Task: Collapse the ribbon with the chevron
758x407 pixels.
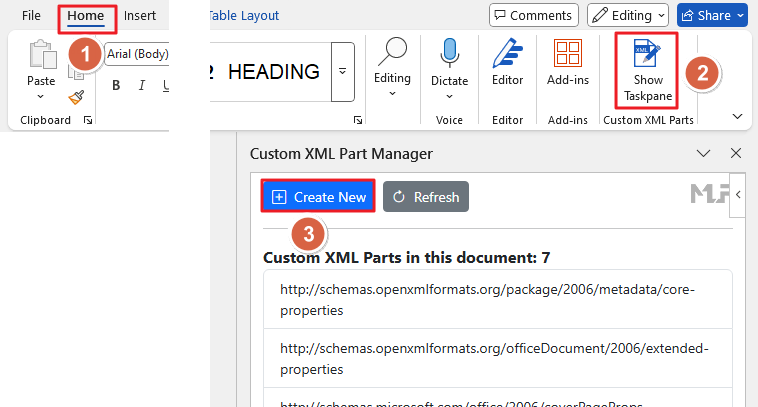Action: tap(737, 116)
